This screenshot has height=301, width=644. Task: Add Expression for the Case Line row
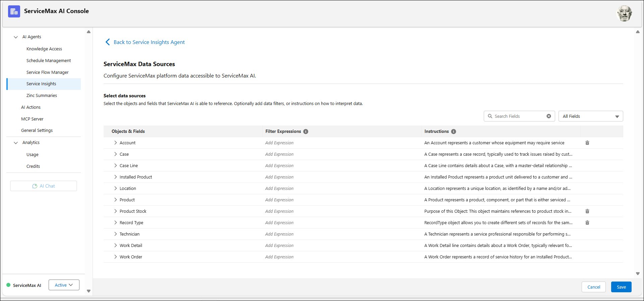click(x=279, y=166)
